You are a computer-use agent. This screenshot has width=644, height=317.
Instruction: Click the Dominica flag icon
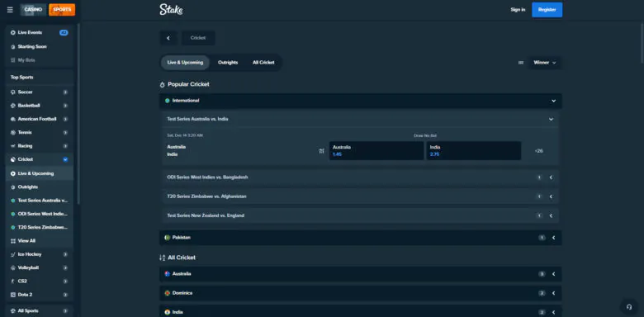[167, 293]
